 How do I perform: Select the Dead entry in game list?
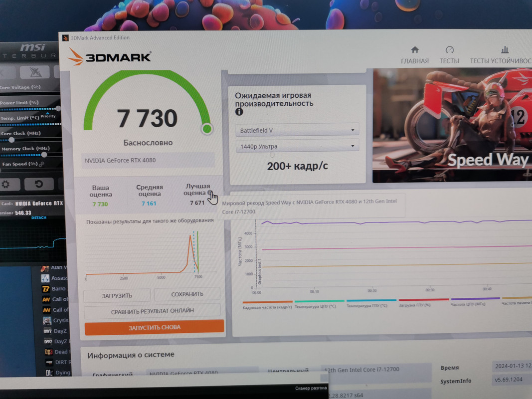click(57, 352)
